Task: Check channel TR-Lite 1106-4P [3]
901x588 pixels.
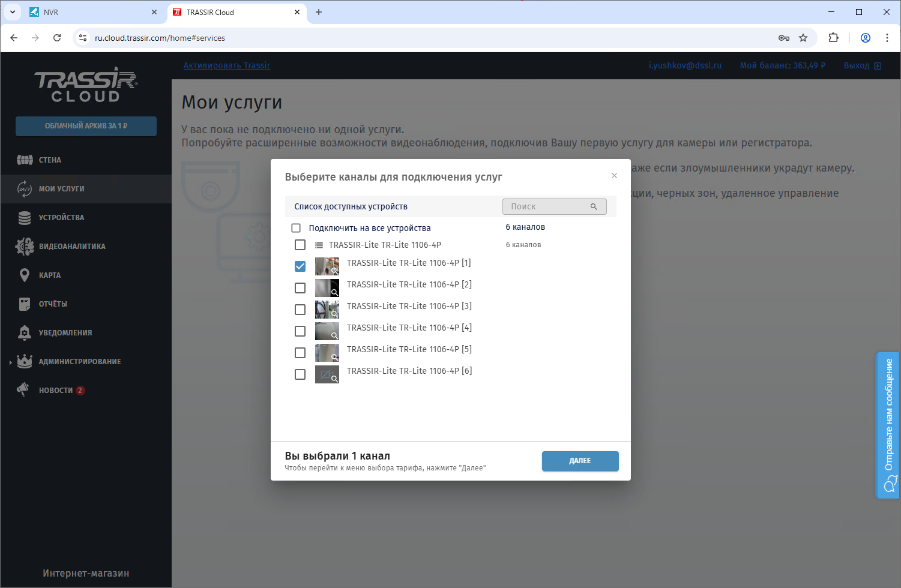Action: tap(300, 310)
